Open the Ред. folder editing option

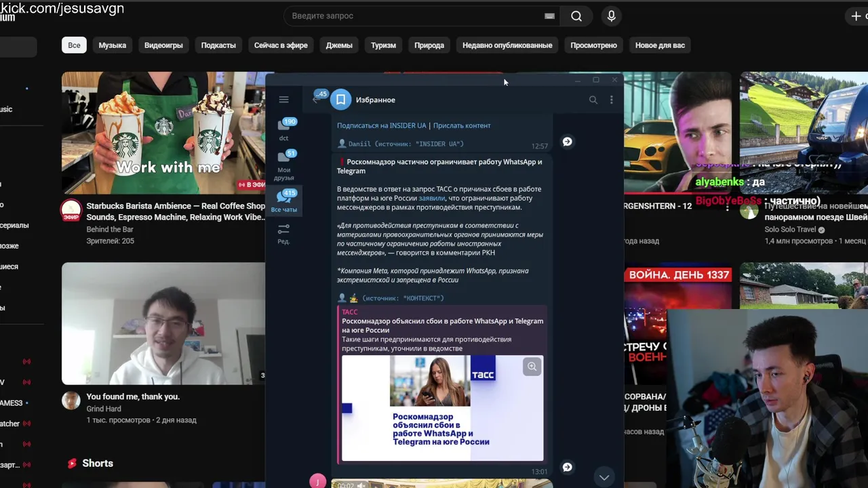(283, 234)
